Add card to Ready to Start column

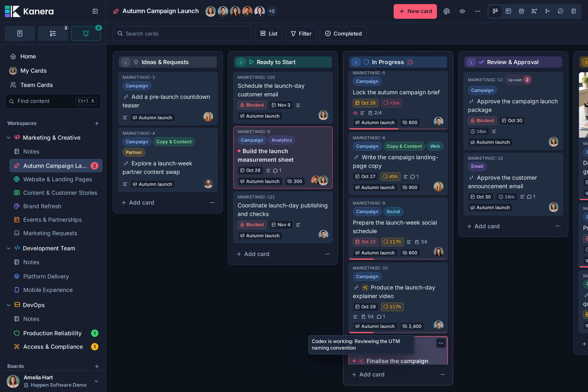tap(253, 254)
